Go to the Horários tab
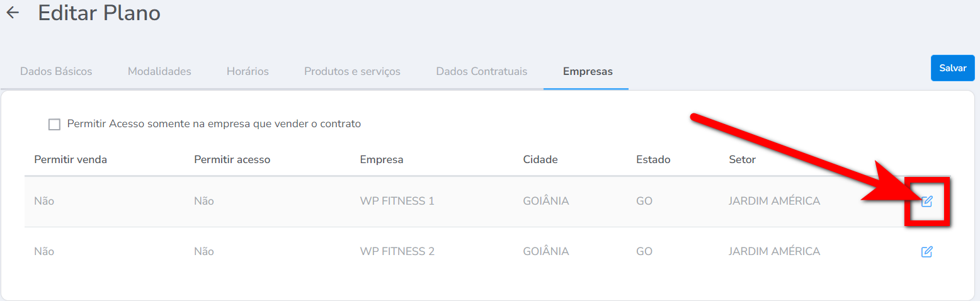Screen dimensions: 980x301 (248, 71)
